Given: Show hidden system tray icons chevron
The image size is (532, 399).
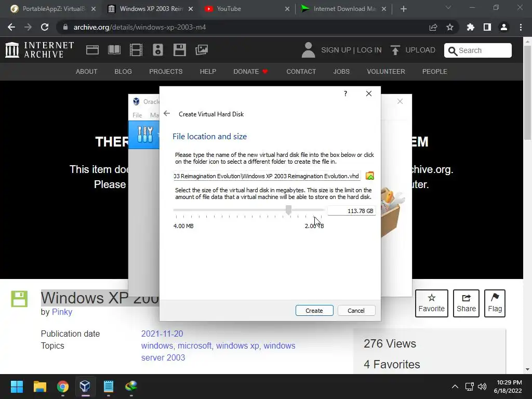Looking at the screenshot, I should point(455,387).
